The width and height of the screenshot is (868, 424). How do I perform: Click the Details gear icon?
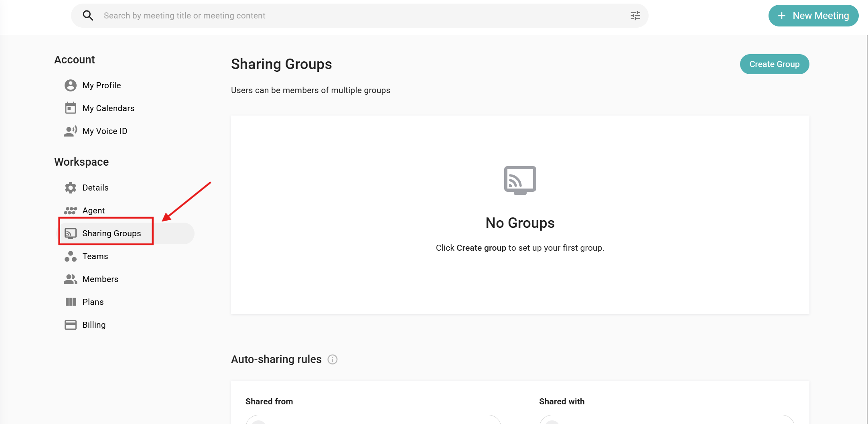[x=71, y=188]
